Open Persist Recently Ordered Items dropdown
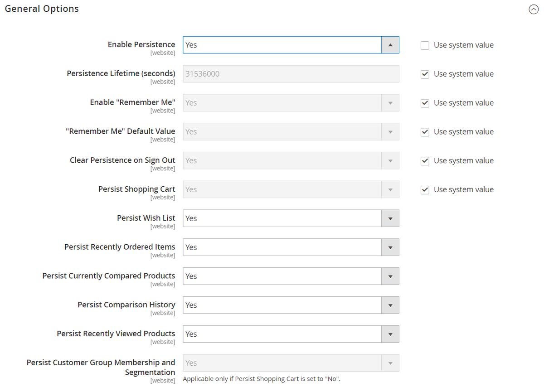Viewport: 544px width, 392px height. pos(291,247)
